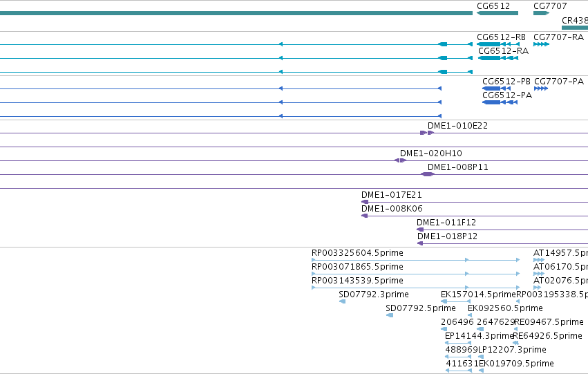The image size is (588, 374).
Task: Select the CG6512-RB transcript glyph
Action: click(498, 44)
